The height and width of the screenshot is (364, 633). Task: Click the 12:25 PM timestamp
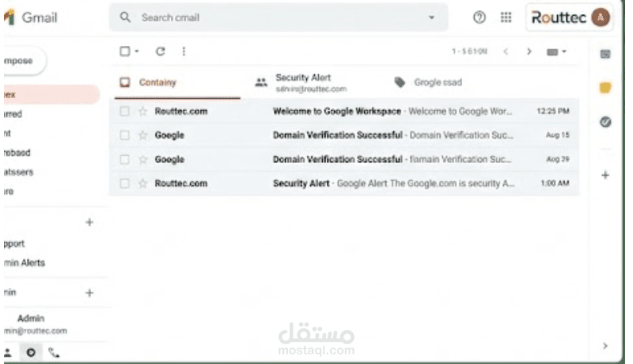[553, 111]
